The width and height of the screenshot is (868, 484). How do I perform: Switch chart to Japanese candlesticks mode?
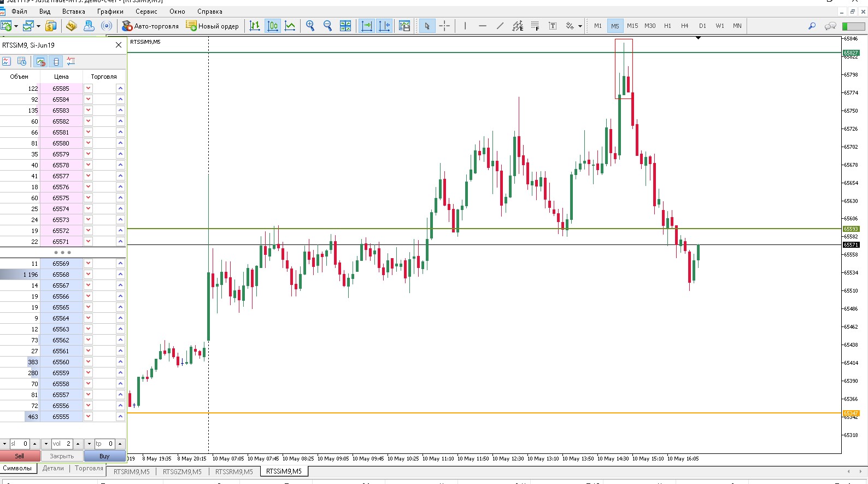[x=273, y=26]
